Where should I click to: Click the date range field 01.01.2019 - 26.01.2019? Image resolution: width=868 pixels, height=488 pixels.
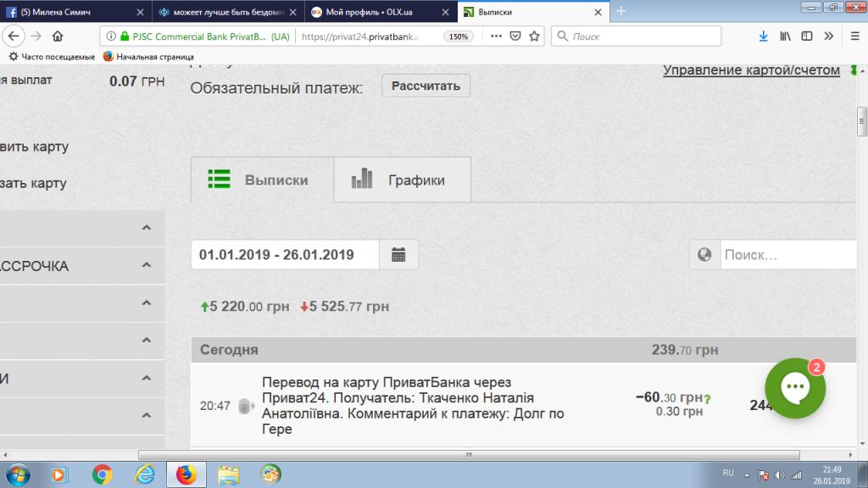coord(285,254)
